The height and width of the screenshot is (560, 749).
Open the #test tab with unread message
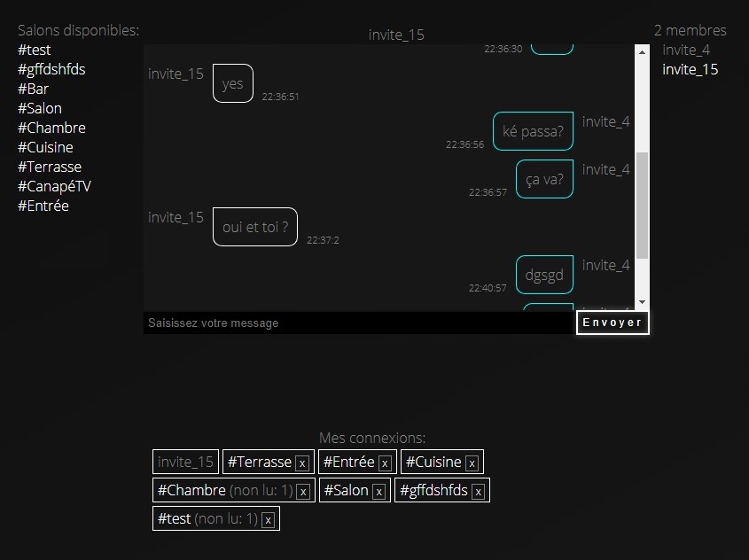pyautogui.click(x=174, y=518)
